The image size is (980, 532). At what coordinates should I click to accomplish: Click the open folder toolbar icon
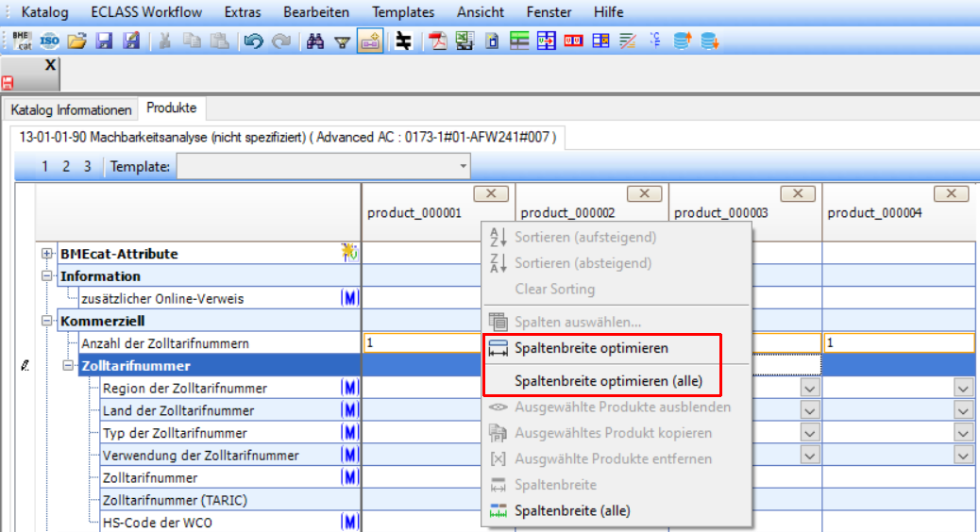coord(77,41)
